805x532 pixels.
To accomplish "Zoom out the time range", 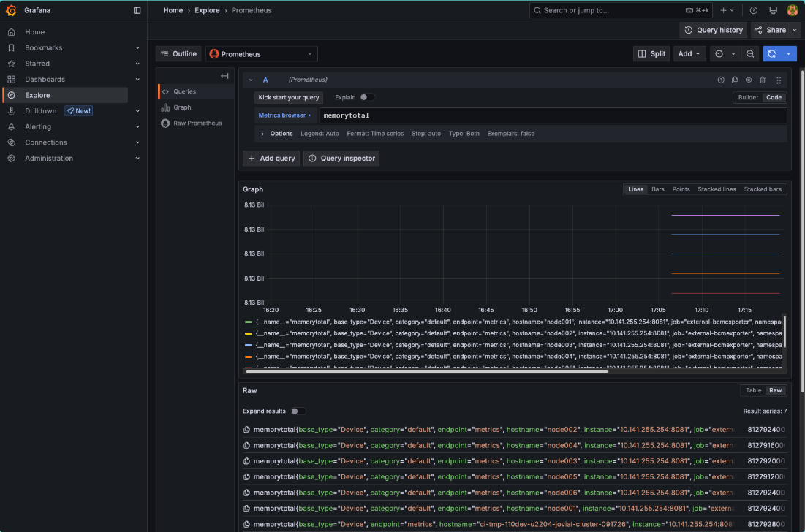I will coord(750,53).
